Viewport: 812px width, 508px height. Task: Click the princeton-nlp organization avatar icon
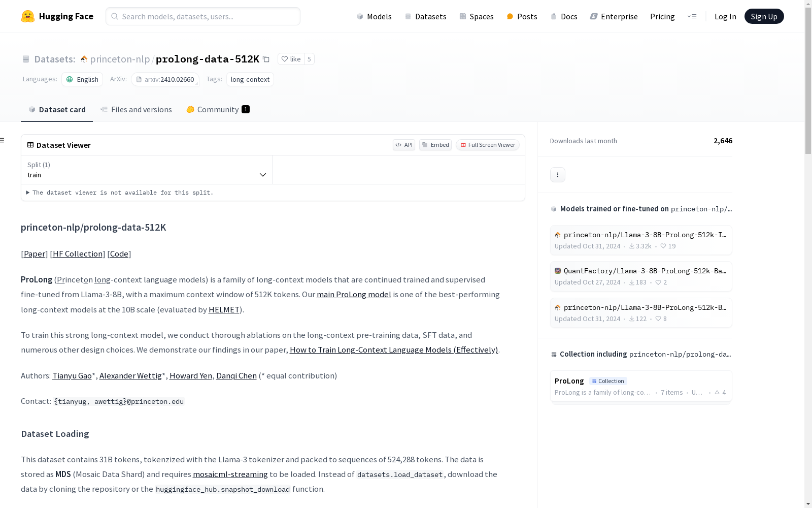coord(84,59)
